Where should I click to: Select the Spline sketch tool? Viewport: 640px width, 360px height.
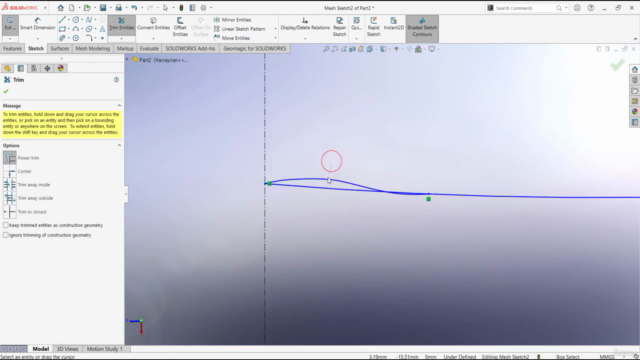[89, 20]
